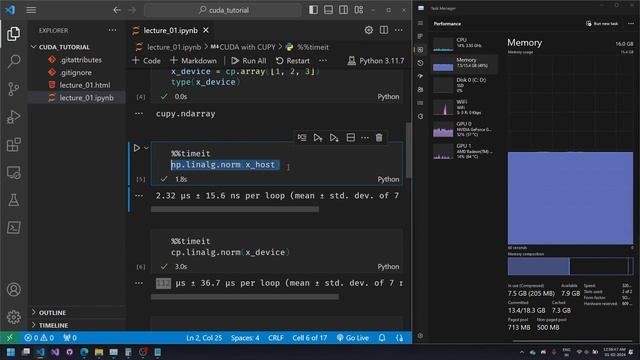Restart the notebook kernel

coord(293,61)
